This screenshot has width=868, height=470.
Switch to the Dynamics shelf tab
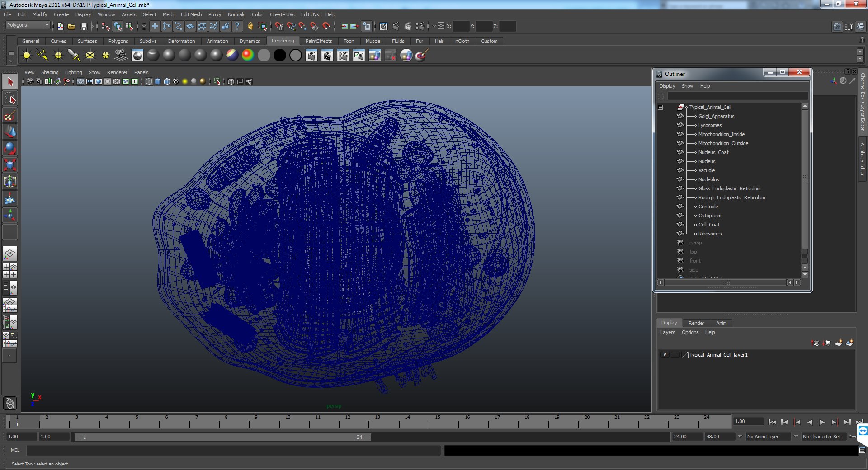tap(250, 41)
